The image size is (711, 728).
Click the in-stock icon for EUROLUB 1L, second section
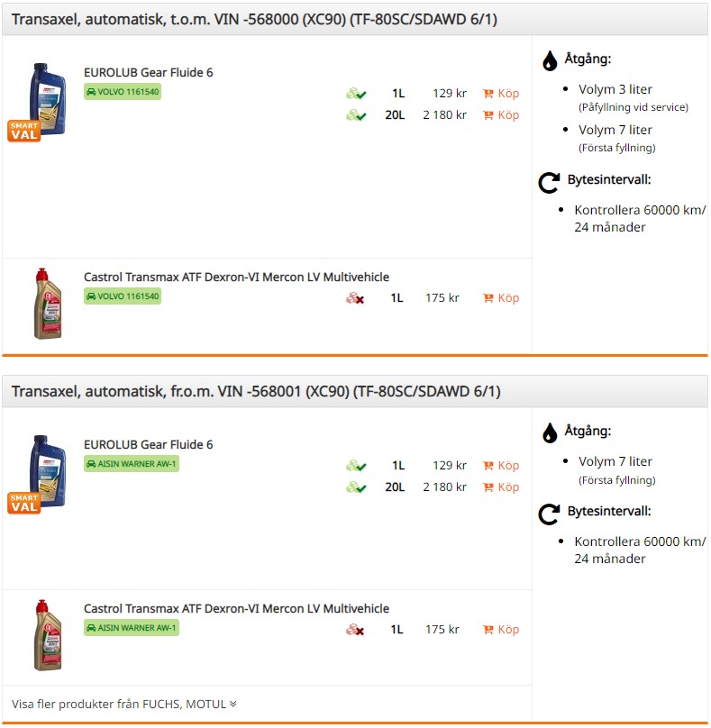(x=356, y=466)
